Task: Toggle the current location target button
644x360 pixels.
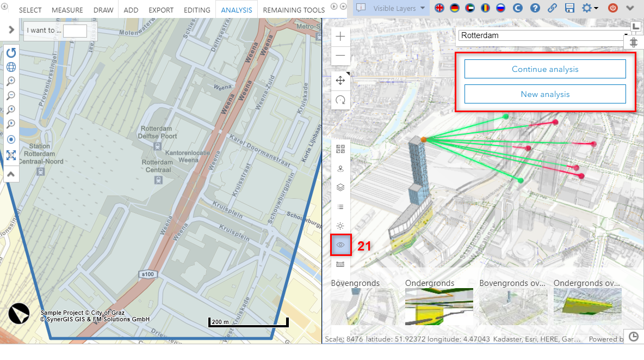Action: pyautogui.click(x=11, y=139)
